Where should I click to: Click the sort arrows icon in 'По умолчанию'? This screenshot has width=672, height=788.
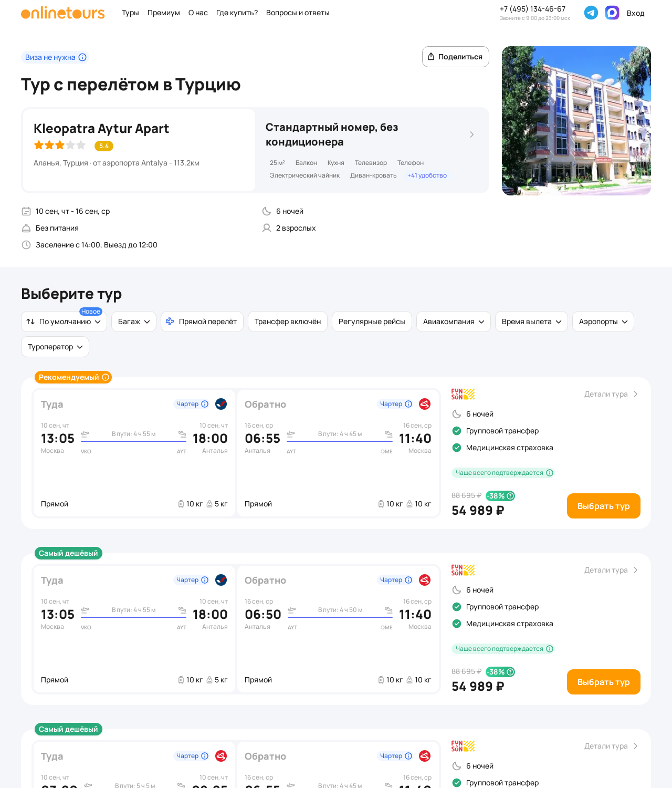pos(30,322)
